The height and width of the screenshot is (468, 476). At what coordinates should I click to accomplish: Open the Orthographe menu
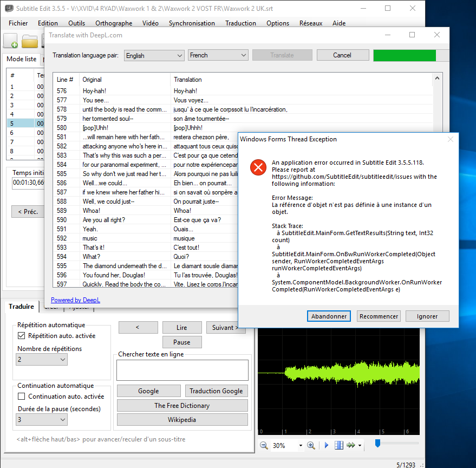coord(114,23)
